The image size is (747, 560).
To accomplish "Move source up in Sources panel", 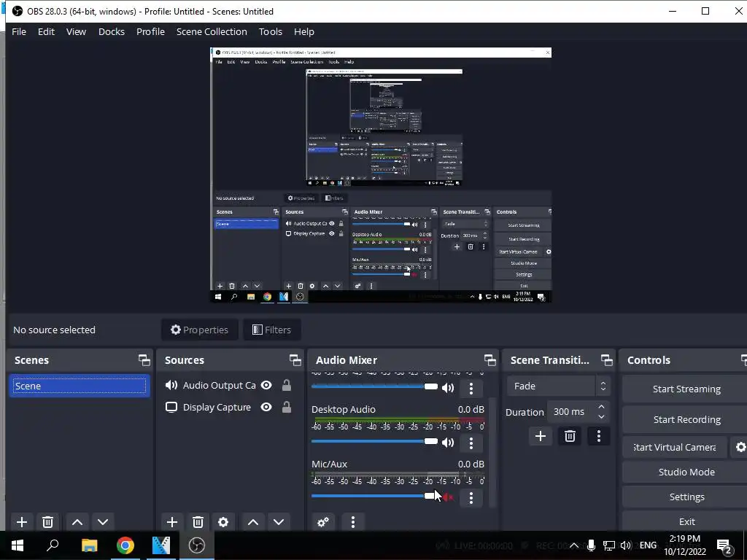I will coord(253,522).
